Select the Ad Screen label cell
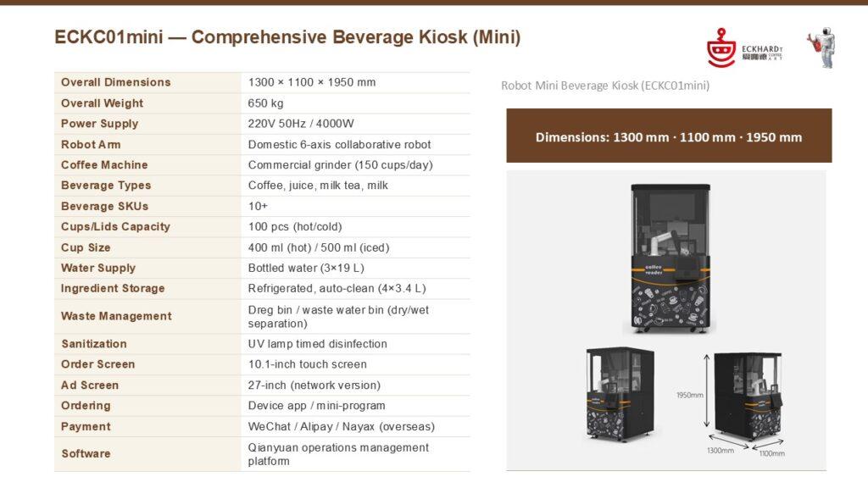Image resolution: width=868 pixels, height=488 pixels. click(x=147, y=385)
